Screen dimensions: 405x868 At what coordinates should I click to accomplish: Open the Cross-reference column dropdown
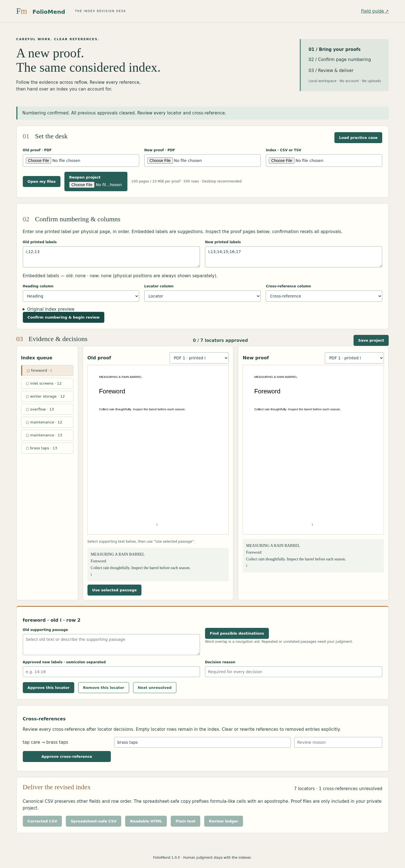click(324, 296)
